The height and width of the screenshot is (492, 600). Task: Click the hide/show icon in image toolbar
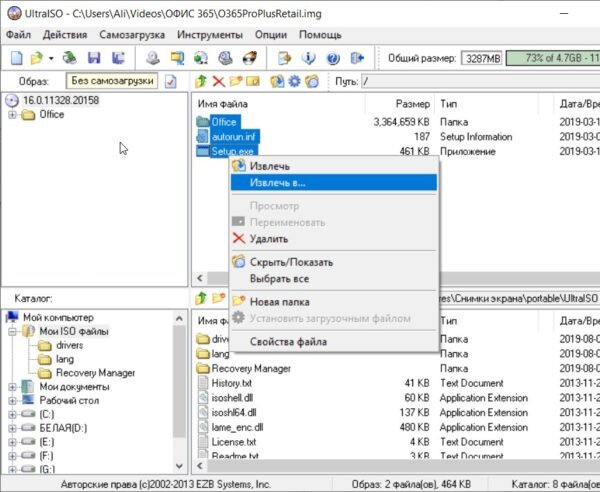coord(312,81)
